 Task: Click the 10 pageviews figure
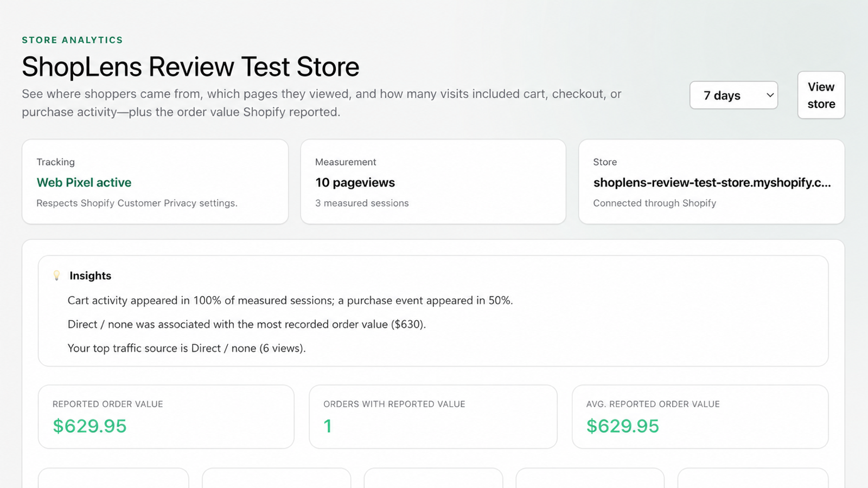coord(355,183)
